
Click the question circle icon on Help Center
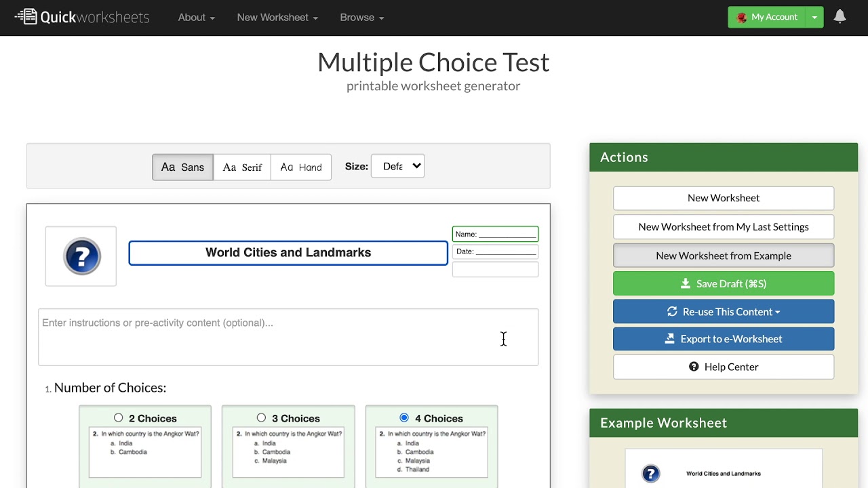[x=694, y=367]
